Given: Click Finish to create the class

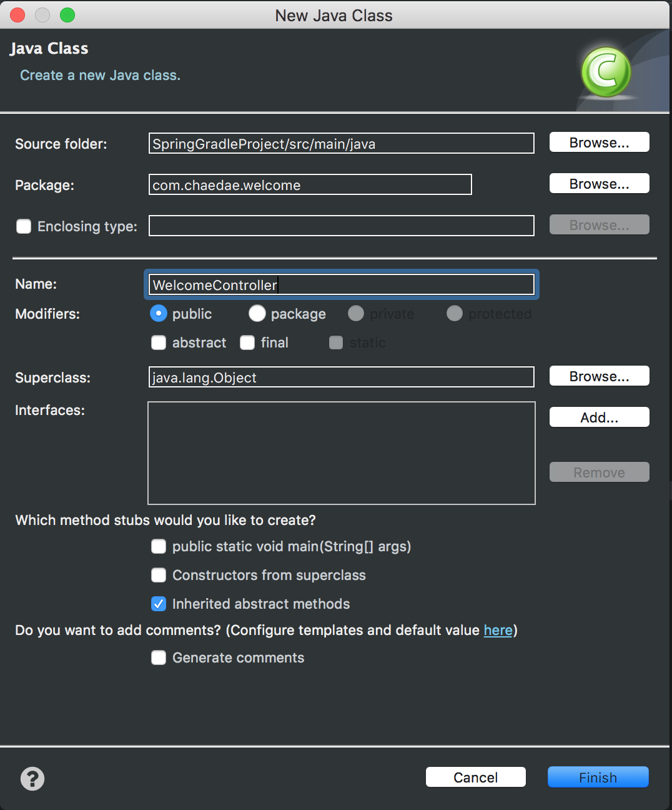Looking at the screenshot, I should pyautogui.click(x=597, y=777).
